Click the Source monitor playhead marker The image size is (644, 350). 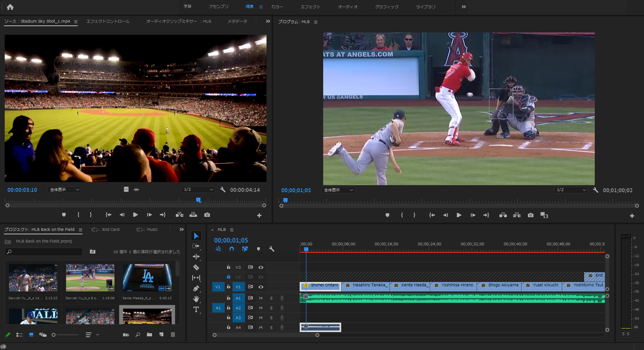pos(199,200)
